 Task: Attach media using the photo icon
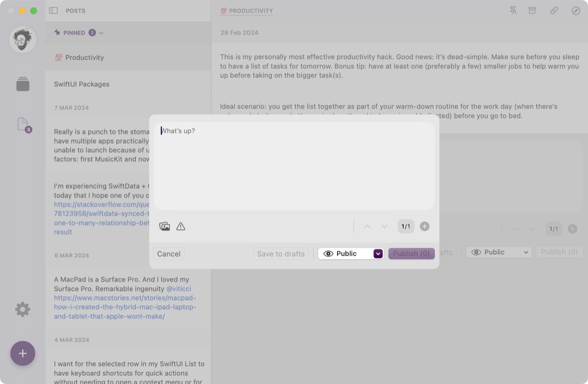(x=165, y=226)
